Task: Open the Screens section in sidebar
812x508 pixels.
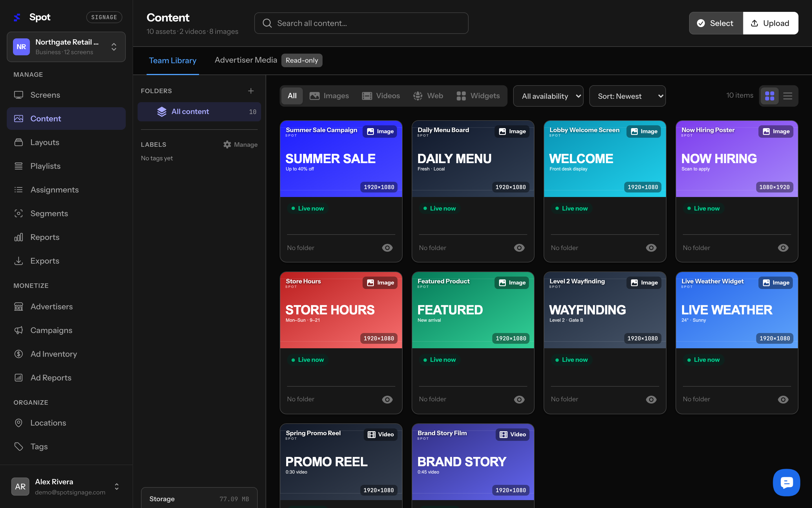Action: (x=66, y=95)
